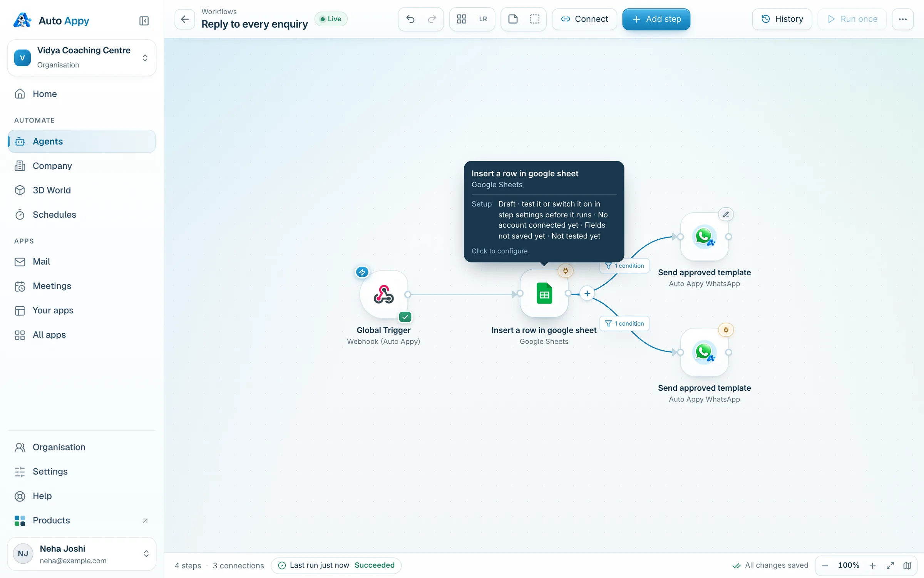924x578 pixels.
Task: Click the pencil edit badge on upper WhatsApp node
Action: click(x=726, y=214)
